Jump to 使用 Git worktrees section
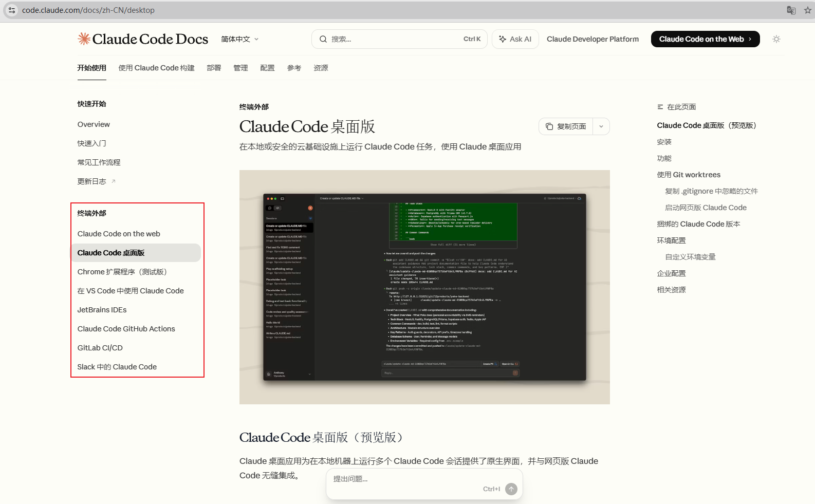Screen dimensions: 815x504 (689, 175)
